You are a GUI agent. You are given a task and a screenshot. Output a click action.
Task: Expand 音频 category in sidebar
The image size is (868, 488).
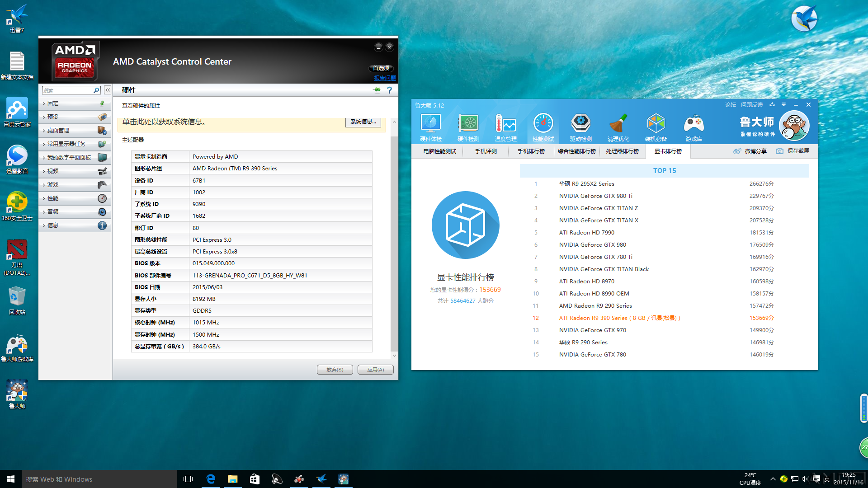tap(75, 212)
